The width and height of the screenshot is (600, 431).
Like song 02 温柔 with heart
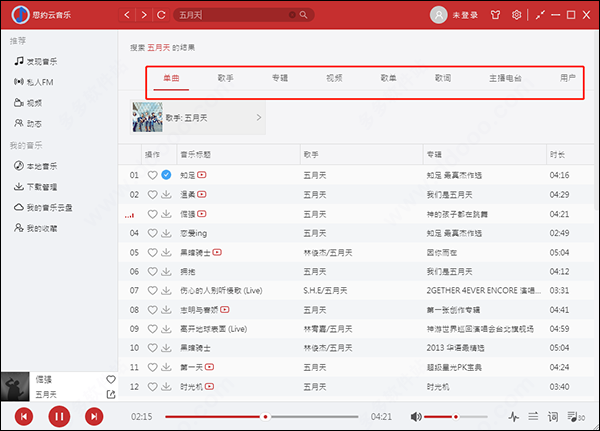coord(153,194)
